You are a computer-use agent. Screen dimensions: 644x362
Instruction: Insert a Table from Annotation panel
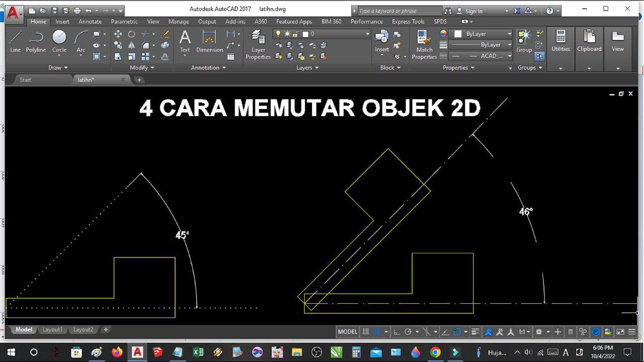pyautogui.click(x=231, y=56)
